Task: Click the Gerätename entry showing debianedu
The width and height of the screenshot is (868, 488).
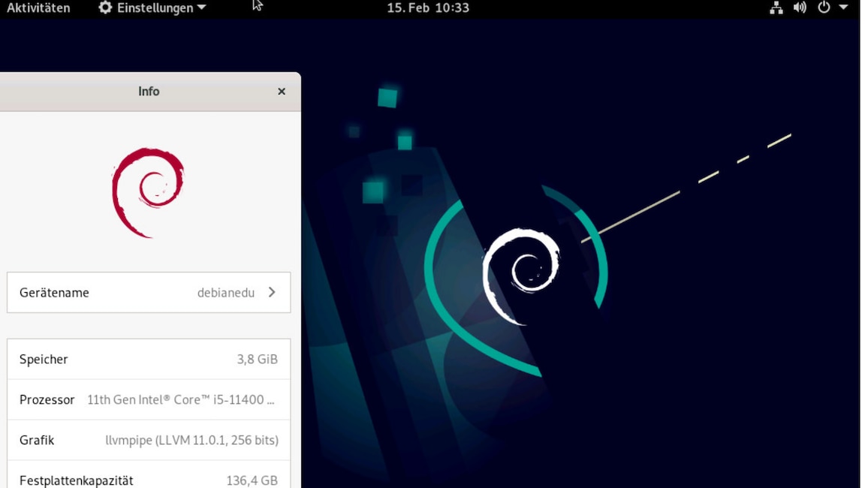Action: [149, 292]
